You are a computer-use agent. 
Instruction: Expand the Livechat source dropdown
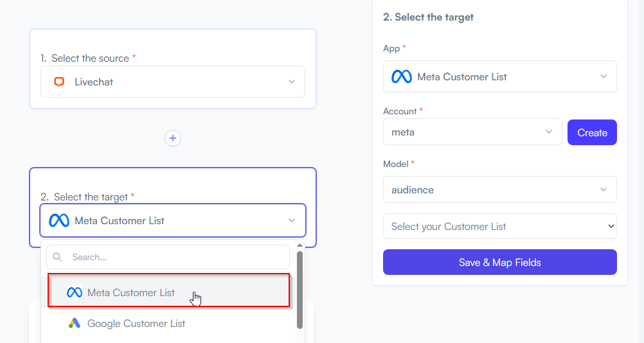pos(292,82)
